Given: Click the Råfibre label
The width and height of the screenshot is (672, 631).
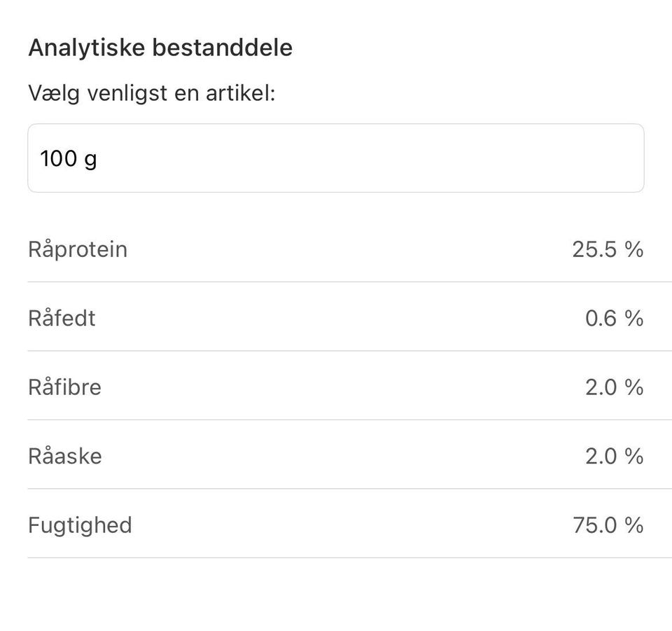Looking at the screenshot, I should (64, 387).
